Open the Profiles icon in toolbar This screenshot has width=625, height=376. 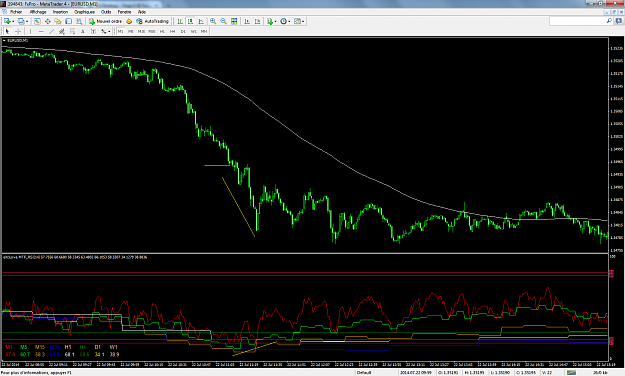coord(21,21)
